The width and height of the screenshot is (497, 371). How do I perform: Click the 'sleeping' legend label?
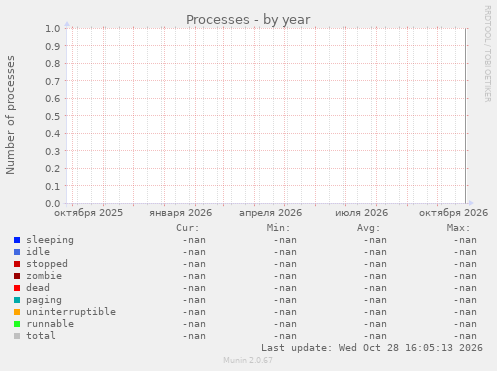point(50,240)
